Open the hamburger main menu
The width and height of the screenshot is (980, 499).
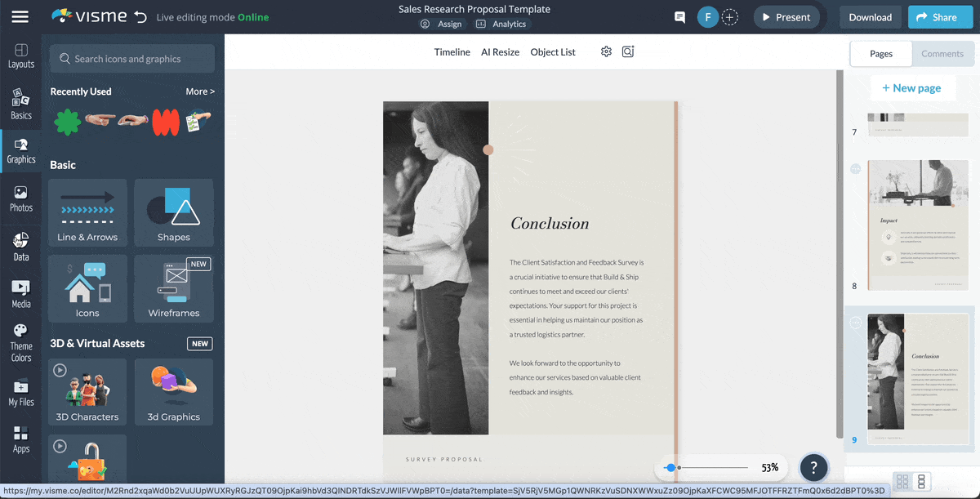click(x=20, y=17)
